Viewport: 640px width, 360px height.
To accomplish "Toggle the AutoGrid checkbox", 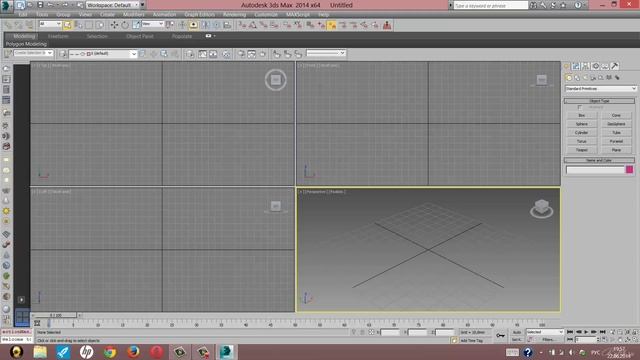I will tap(580, 107).
